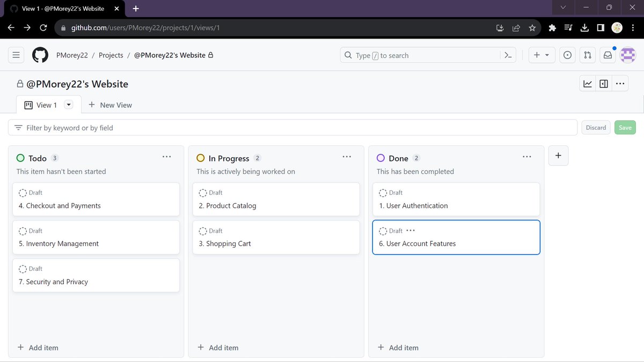Open Done column options menu
644x362 pixels.
(527, 157)
